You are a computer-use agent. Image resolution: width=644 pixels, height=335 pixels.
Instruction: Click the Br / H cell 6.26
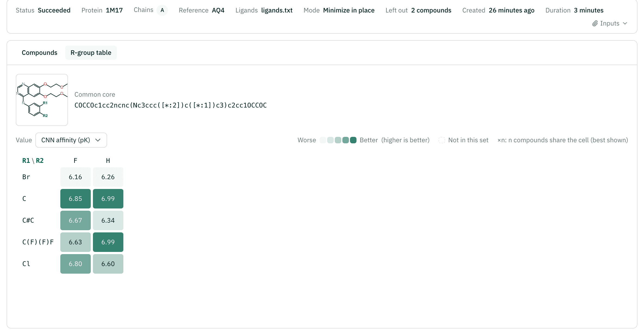[108, 177]
